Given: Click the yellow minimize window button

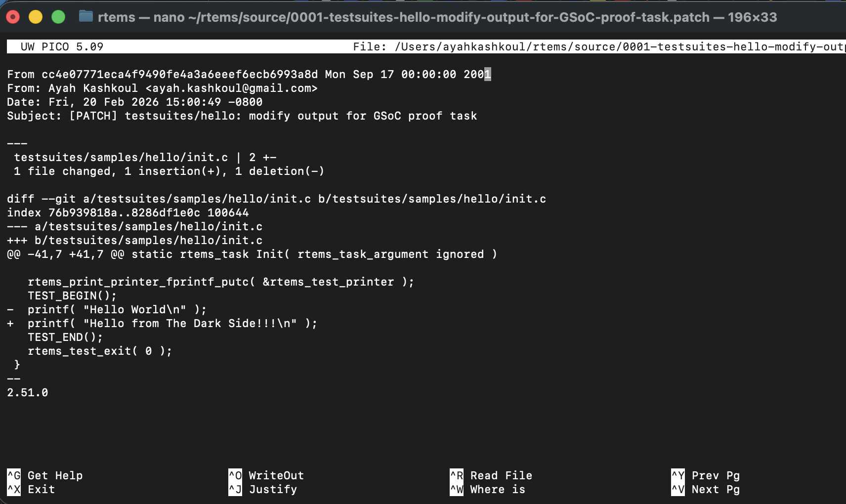Looking at the screenshot, I should pos(36,17).
